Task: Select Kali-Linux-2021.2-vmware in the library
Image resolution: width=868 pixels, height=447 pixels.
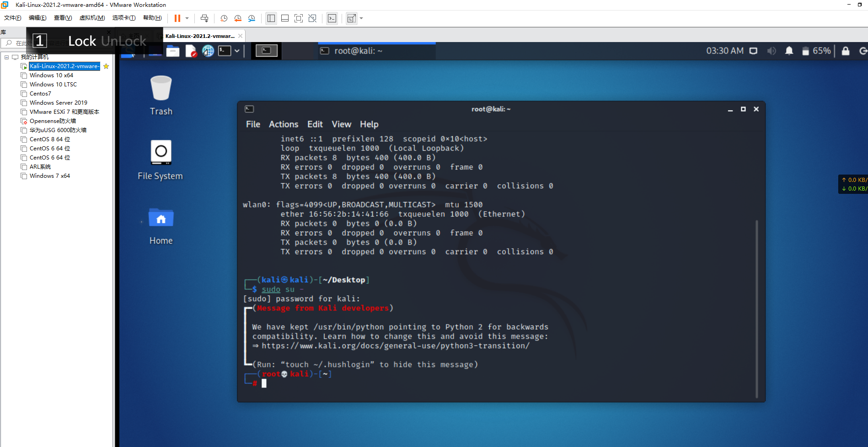Action: point(64,66)
